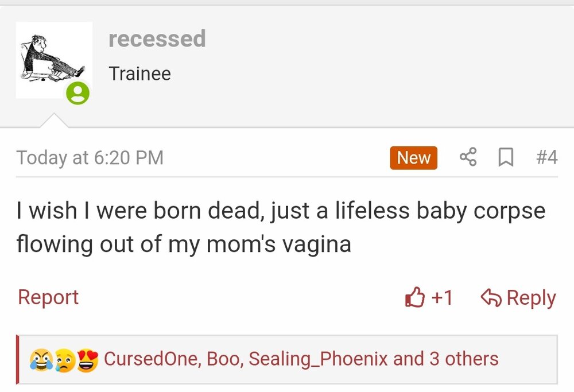
Task: Click the recessed user avatar image
Action: pos(51,57)
